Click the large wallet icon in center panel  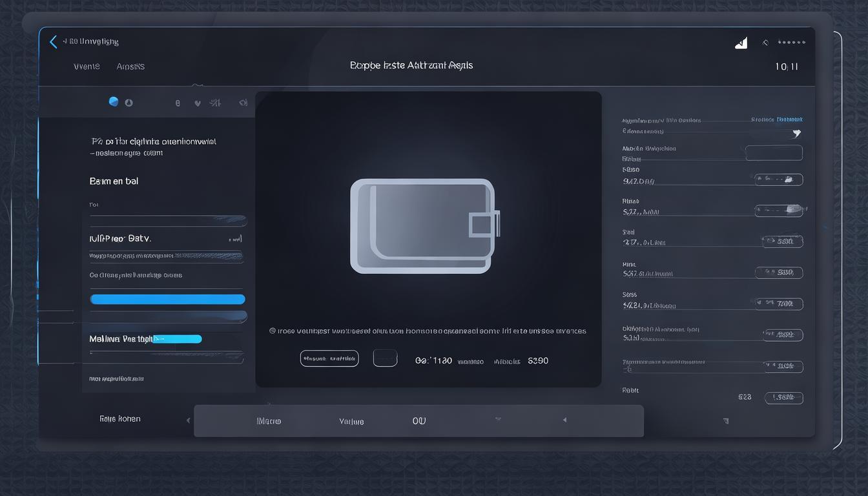424,225
